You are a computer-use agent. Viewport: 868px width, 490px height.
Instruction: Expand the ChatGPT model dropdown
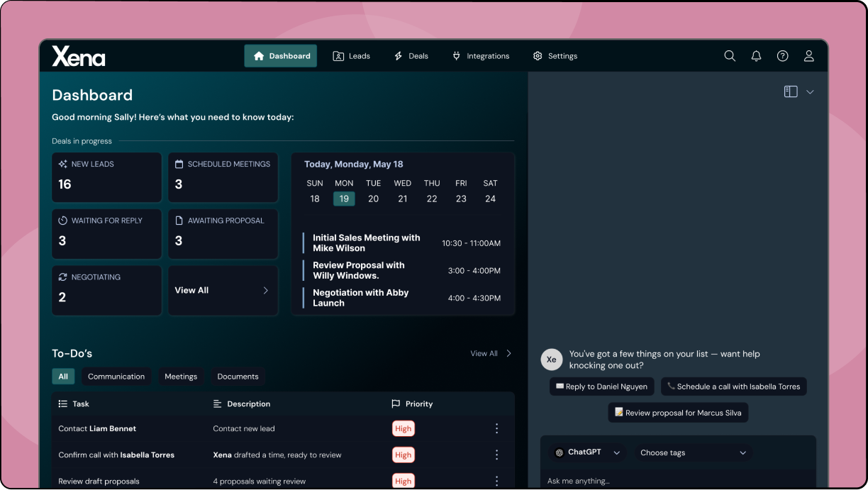(616, 452)
